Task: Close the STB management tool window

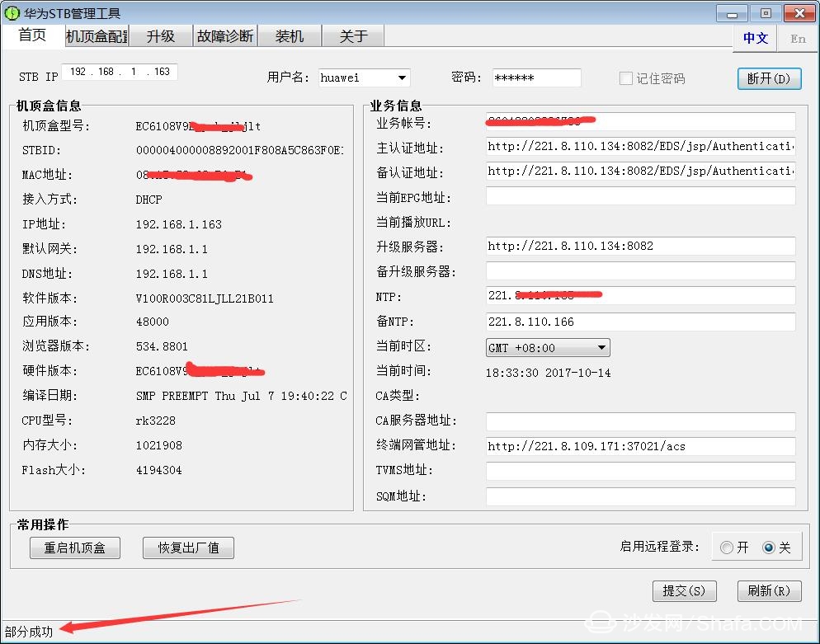Action: 799,13
